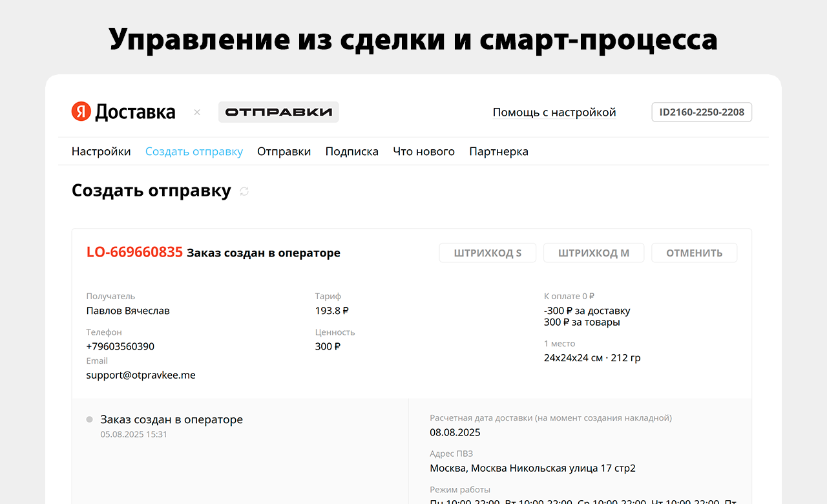The image size is (827, 504).
Task: Click the ОТМЕНИТЬ button
Action: tap(694, 253)
